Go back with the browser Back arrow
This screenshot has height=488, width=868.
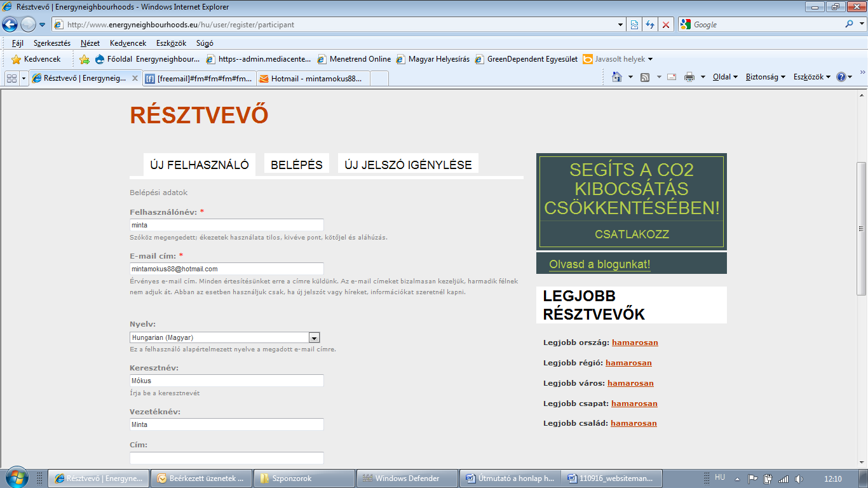coord(10,25)
